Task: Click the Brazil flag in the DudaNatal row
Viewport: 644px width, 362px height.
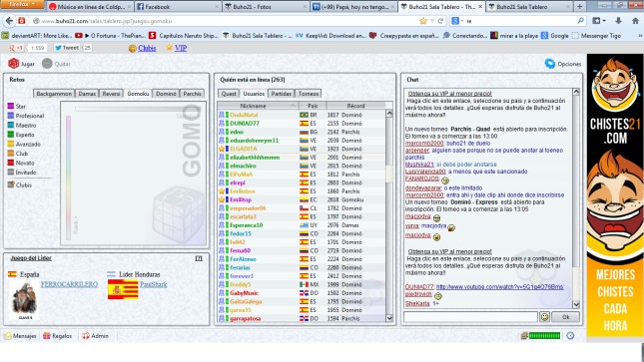Action: (x=304, y=115)
